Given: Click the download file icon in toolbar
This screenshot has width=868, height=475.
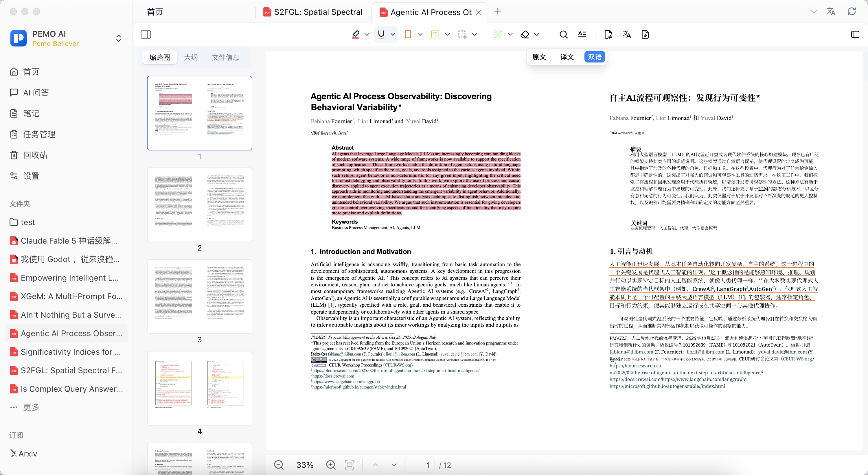Looking at the screenshot, I should pos(645,34).
